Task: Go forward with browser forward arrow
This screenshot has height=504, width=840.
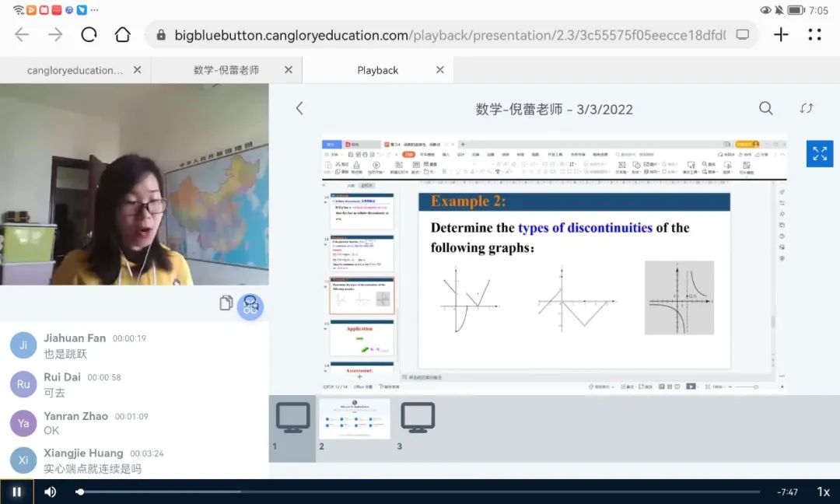Action: point(55,35)
